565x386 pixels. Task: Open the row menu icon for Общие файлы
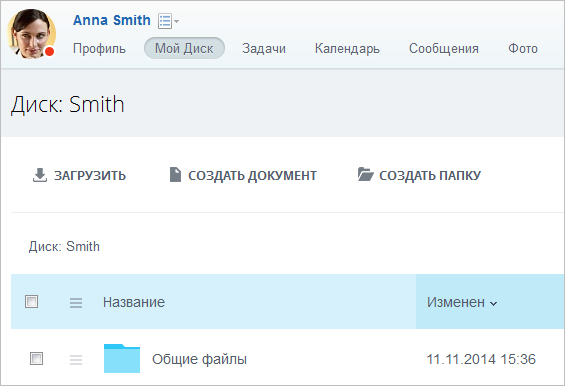pyautogui.click(x=76, y=360)
